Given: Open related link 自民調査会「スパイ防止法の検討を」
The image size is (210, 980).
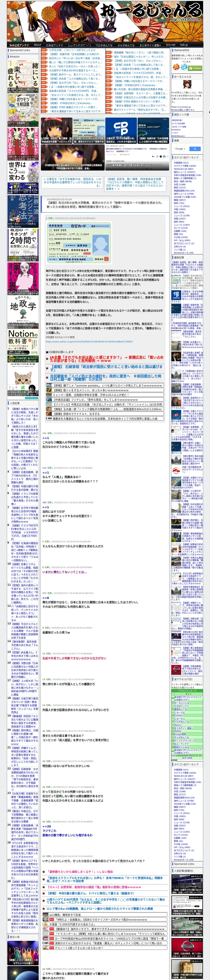Looking at the screenshot, I should pyautogui.click(x=105, y=377).
